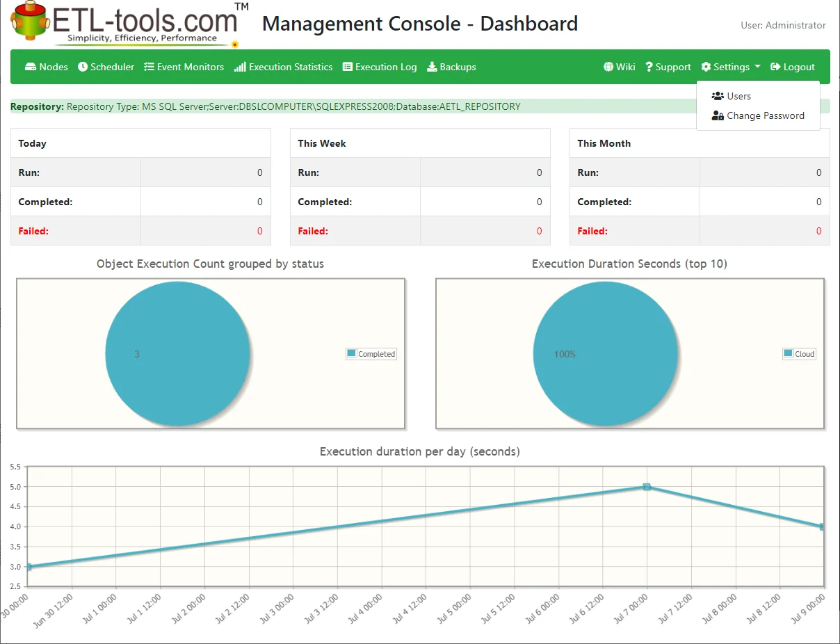Open the Wiki link
This screenshot has height=644, width=840.
tap(620, 67)
